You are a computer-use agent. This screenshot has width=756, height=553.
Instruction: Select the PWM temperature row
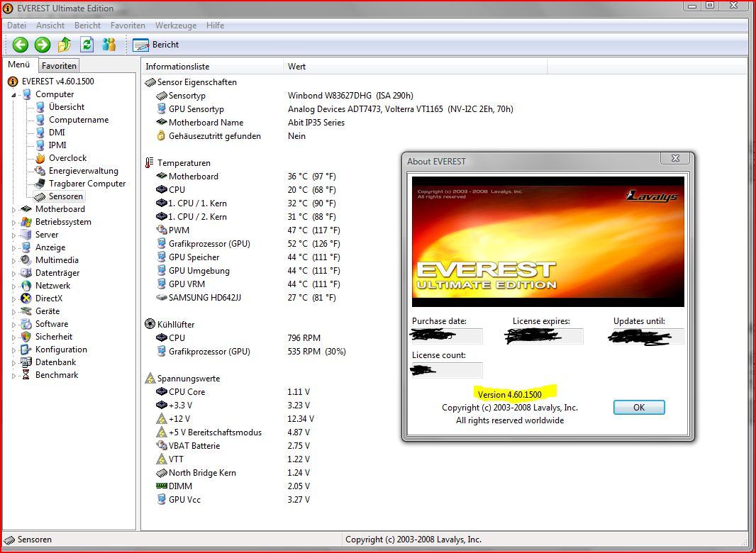tap(248, 230)
